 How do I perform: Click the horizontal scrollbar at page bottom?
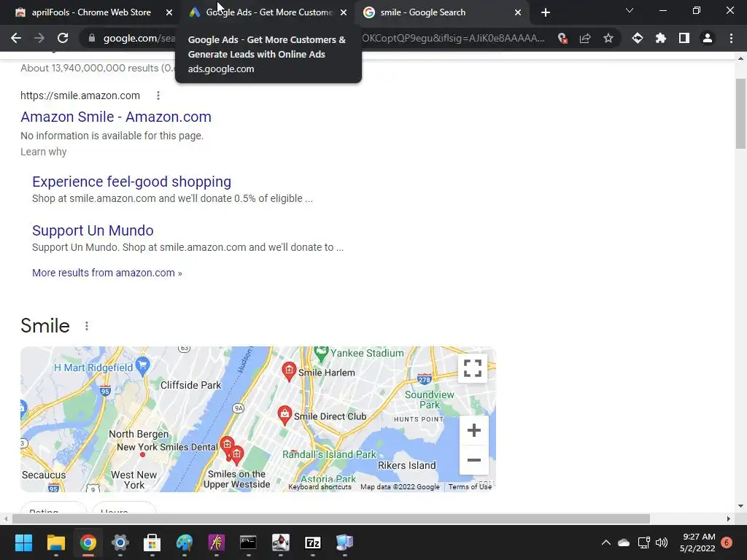coord(331,518)
